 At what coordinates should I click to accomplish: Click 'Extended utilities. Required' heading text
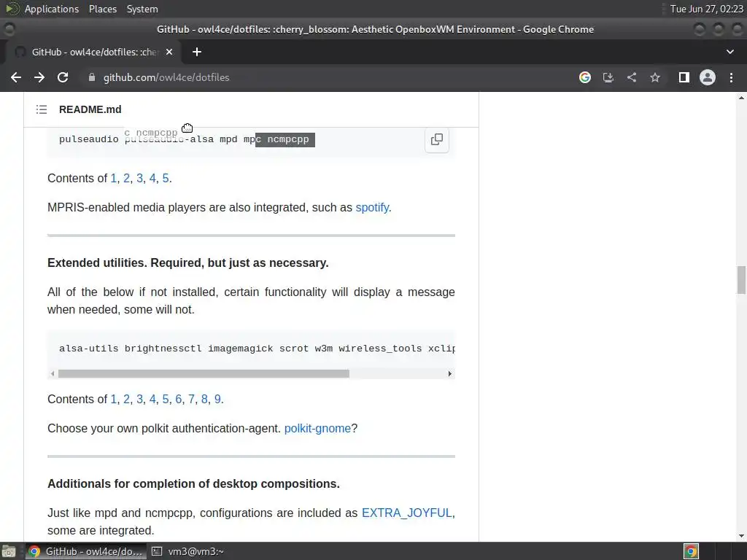click(187, 262)
